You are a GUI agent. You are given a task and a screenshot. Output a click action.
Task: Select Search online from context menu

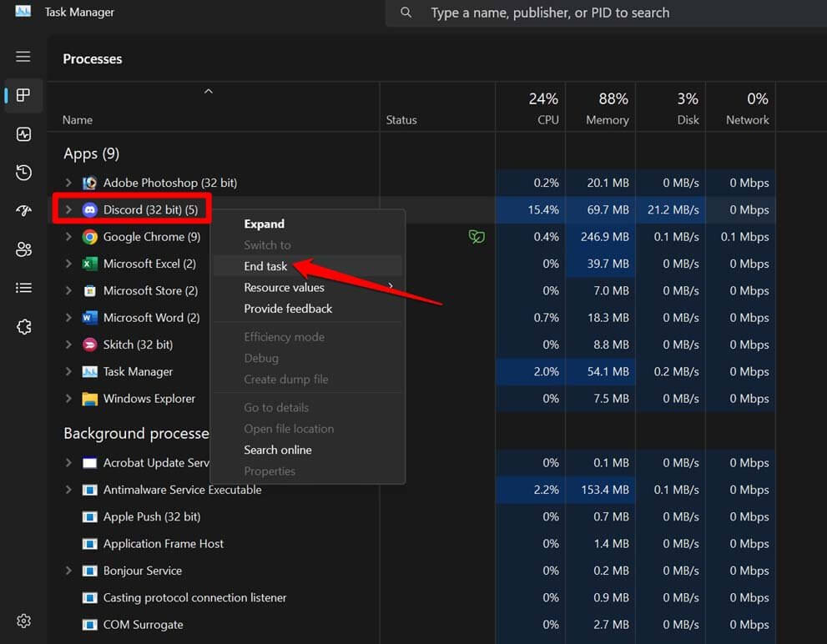click(277, 450)
